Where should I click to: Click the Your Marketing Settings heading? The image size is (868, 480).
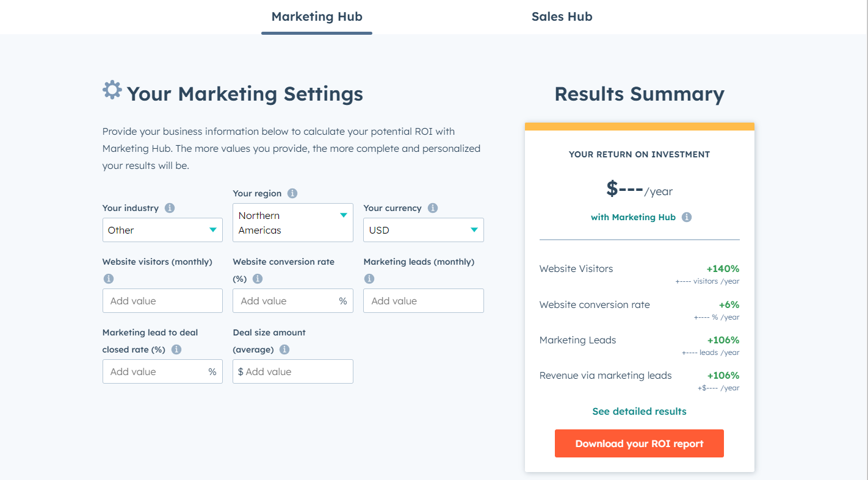[245, 94]
